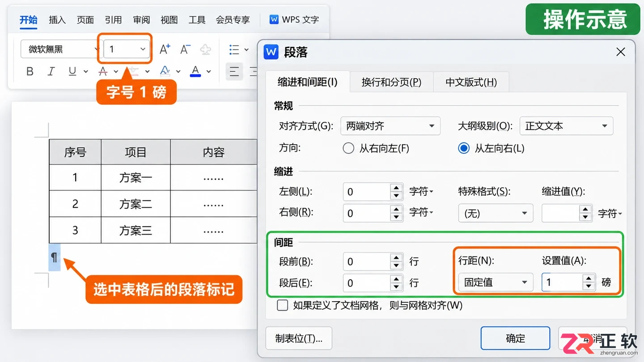Align text left in the ribbon
This screenshot has height=362, width=644.
tap(234, 72)
